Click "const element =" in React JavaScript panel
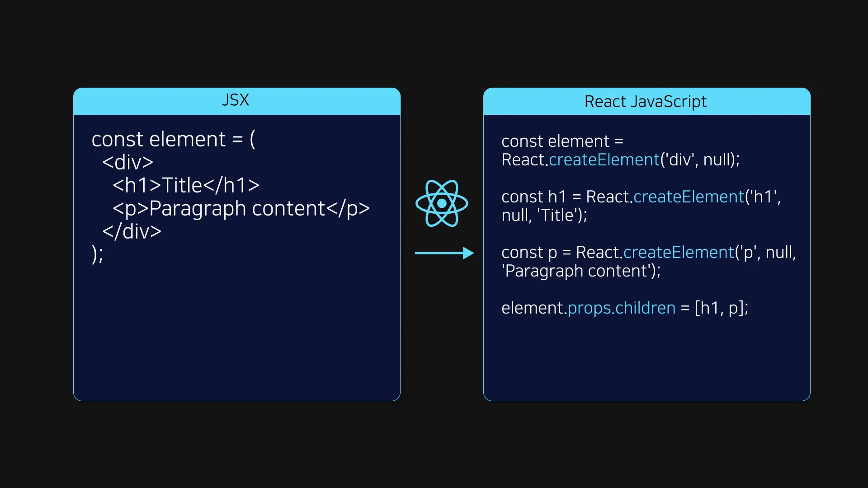 pyautogui.click(x=562, y=141)
